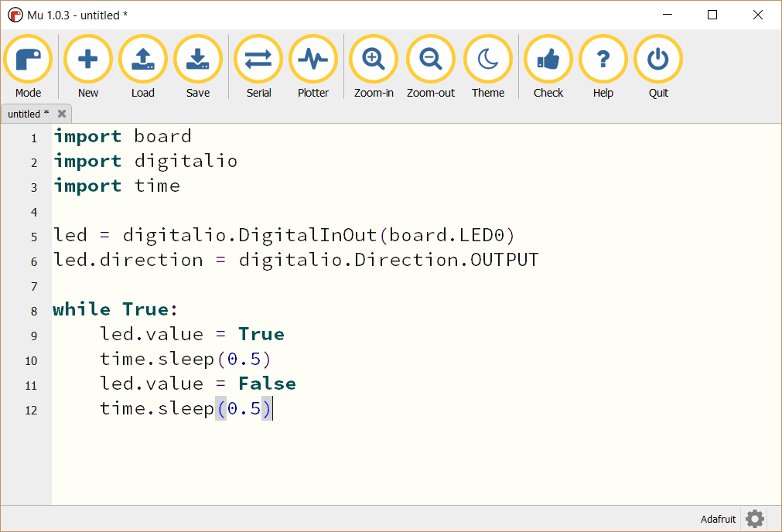782x532 pixels.
Task: Quit Mu with the power icon
Action: tap(658, 60)
